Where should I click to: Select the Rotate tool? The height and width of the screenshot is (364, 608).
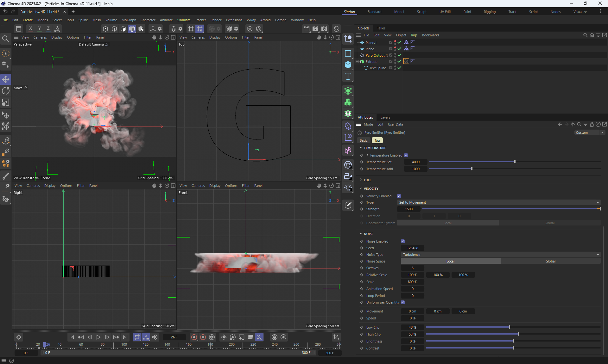pyautogui.click(x=6, y=91)
